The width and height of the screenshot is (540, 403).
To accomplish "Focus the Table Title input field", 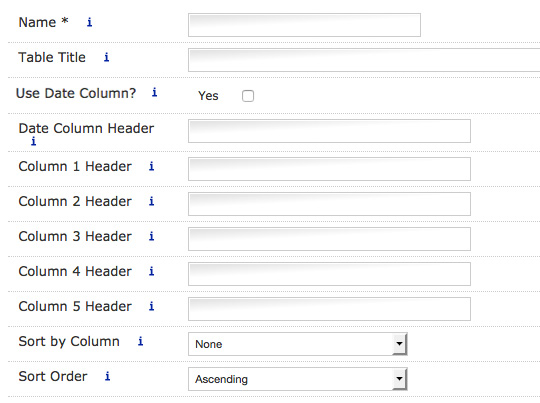I will pos(364,60).
